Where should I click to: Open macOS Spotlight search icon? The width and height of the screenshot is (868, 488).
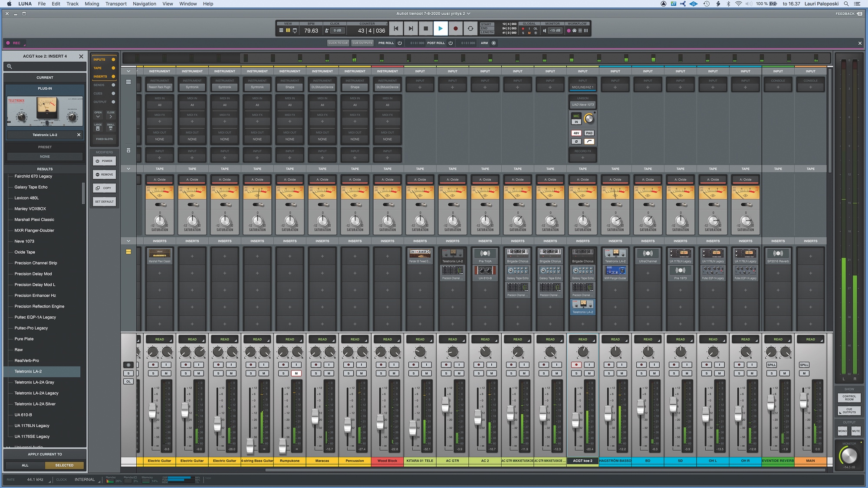tap(846, 3)
